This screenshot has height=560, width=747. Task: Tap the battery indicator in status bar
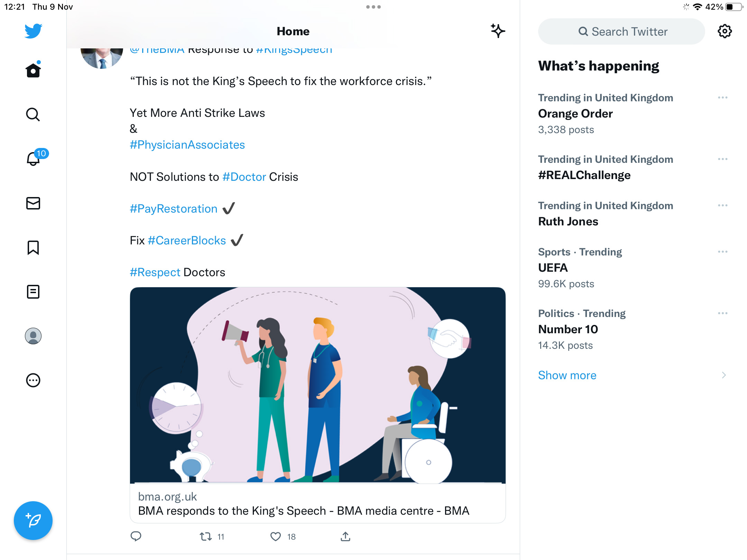pyautogui.click(x=734, y=7)
